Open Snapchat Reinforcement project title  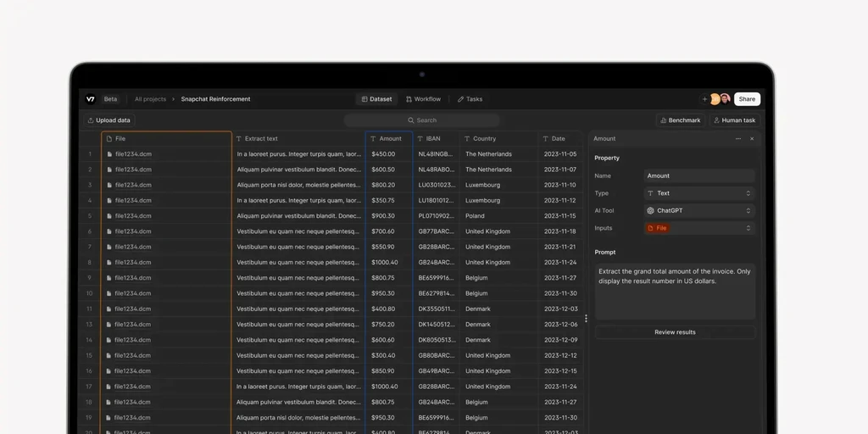(215, 99)
